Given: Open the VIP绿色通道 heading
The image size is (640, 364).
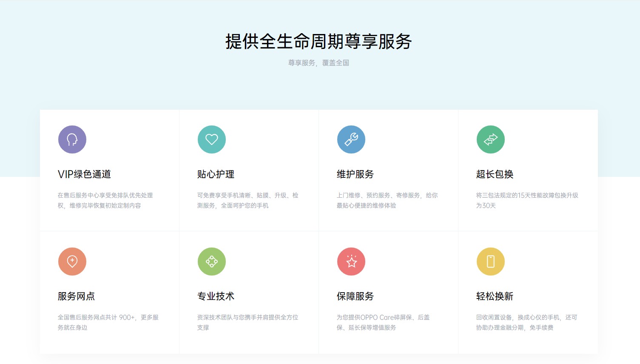Looking at the screenshot, I should 84,174.
